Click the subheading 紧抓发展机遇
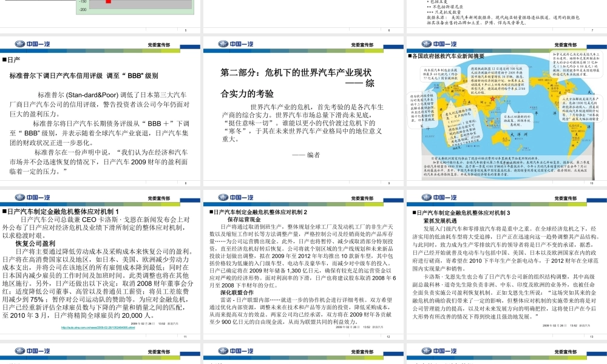 click(440, 220)
